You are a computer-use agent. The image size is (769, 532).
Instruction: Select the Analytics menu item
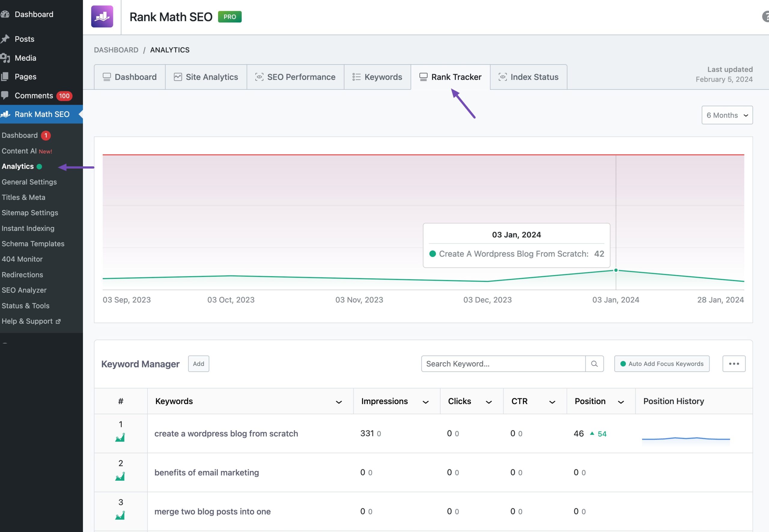pos(17,165)
